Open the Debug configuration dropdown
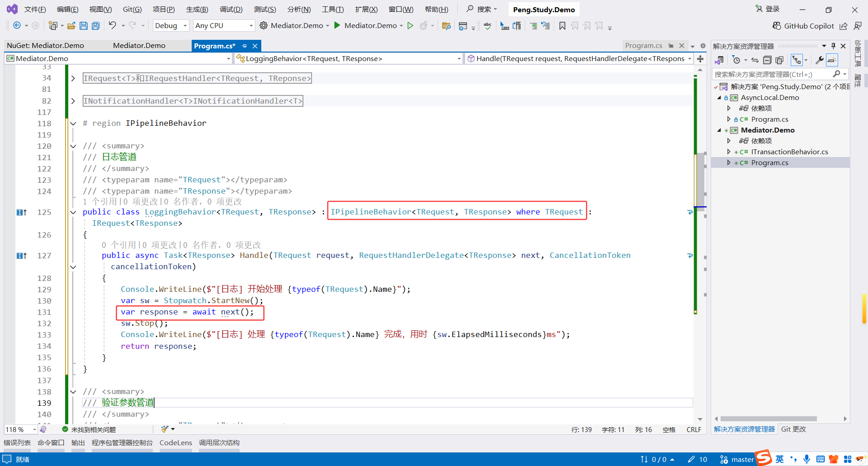This screenshot has width=868, height=466. [x=171, y=26]
